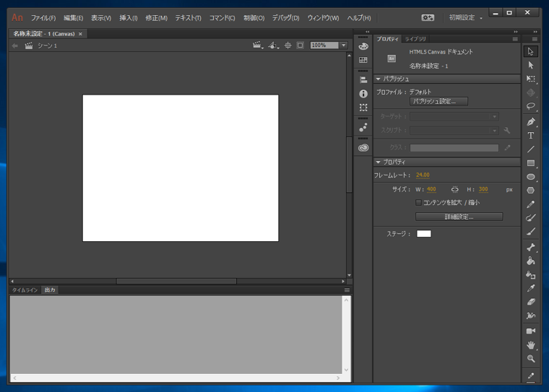The height and width of the screenshot is (392, 549).
Task: Select the Width tool
Action: [x=531, y=315]
